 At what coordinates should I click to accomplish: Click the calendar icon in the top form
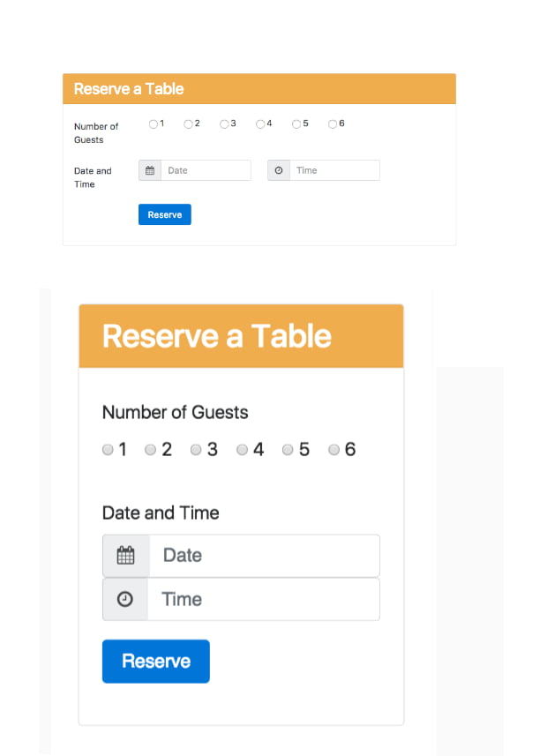click(x=148, y=170)
